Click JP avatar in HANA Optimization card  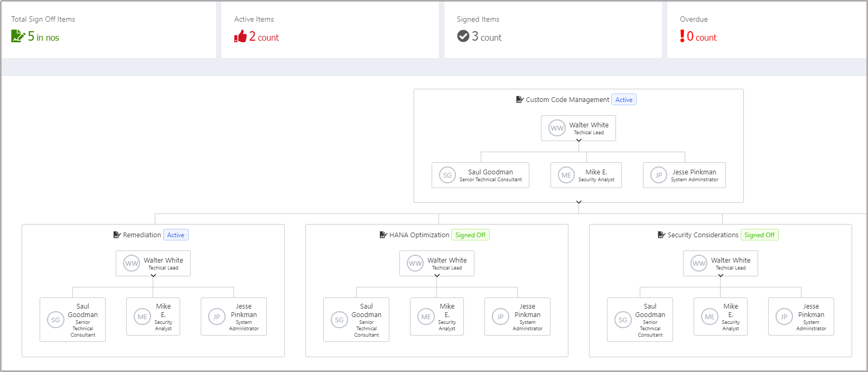tap(500, 317)
